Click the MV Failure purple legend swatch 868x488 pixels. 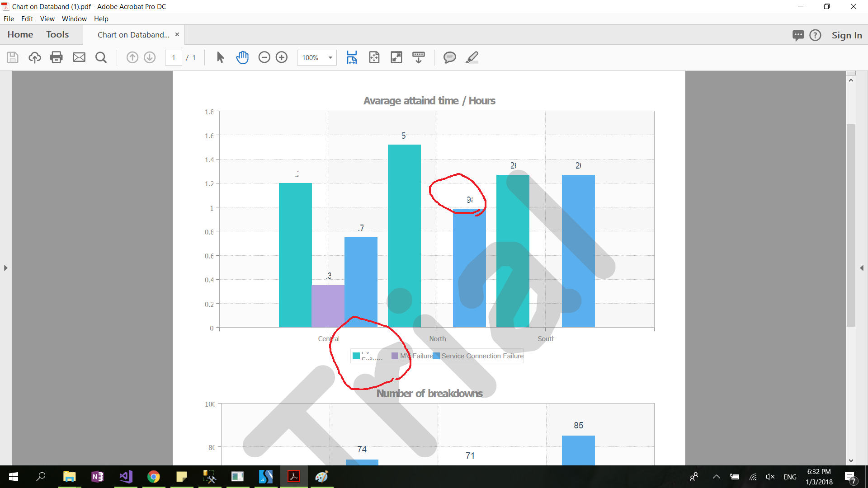[395, 356]
